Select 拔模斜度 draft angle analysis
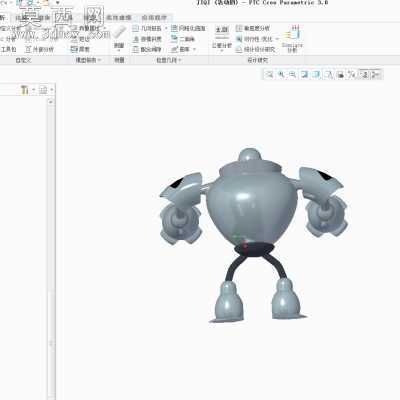Image resolution: width=400 pixels, height=400 pixels. click(x=147, y=39)
